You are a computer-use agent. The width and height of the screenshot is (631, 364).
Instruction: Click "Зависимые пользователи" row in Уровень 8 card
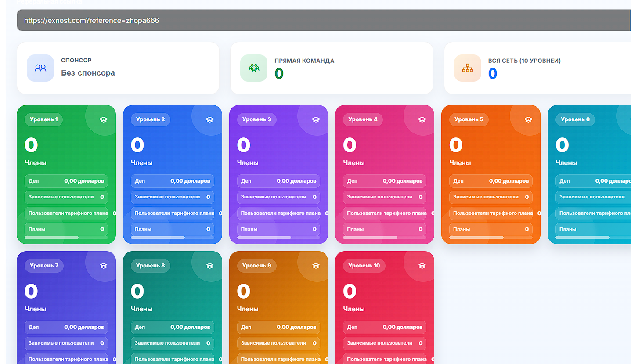click(x=173, y=343)
